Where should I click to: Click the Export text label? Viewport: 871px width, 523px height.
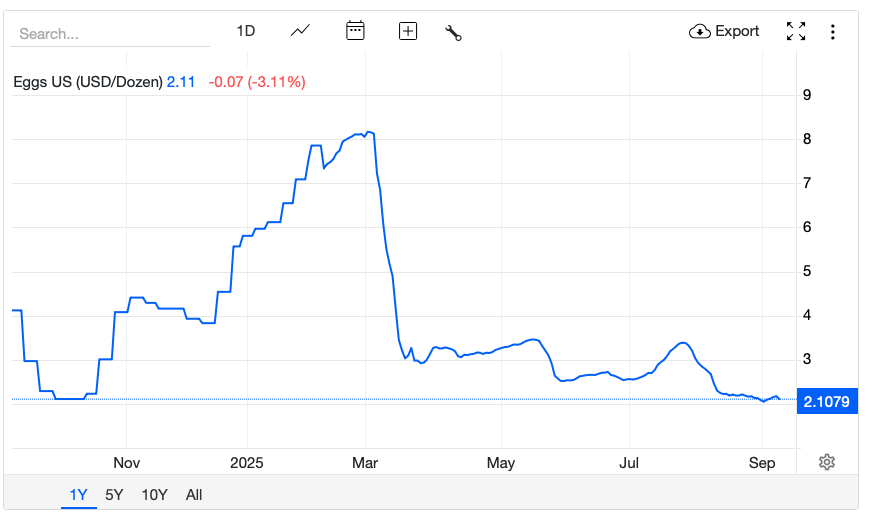click(737, 31)
